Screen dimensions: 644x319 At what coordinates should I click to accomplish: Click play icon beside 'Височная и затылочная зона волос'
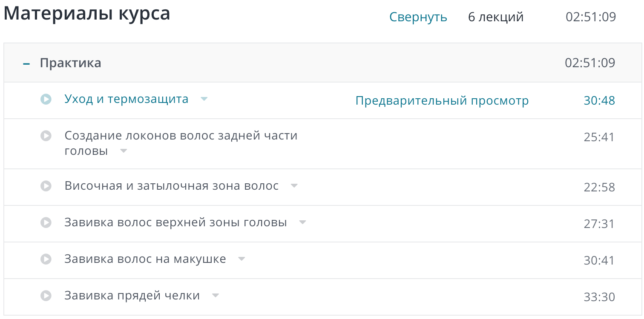coord(46,186)
